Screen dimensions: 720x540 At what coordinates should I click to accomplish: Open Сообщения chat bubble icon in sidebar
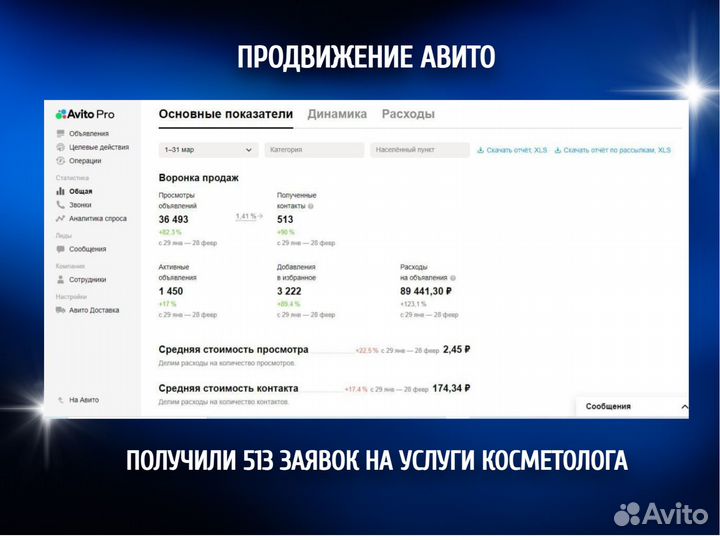60,249
